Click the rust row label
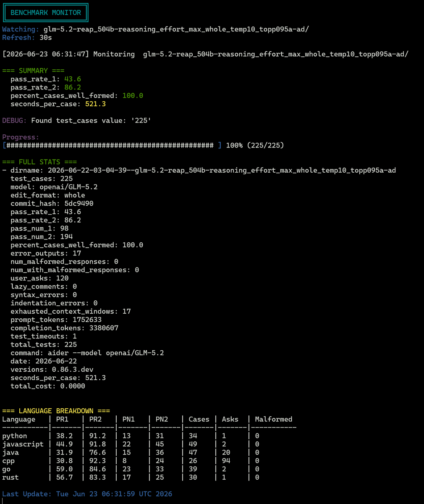Screen dimensions: 424x504 coord(10,478)
